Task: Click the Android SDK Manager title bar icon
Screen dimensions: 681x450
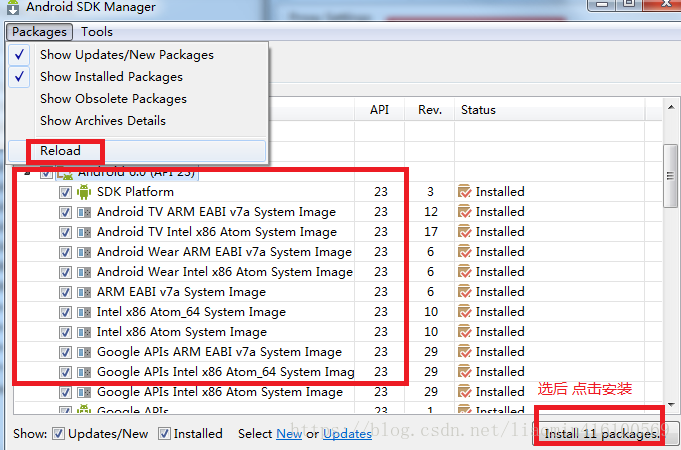Action: coord(13,7)
